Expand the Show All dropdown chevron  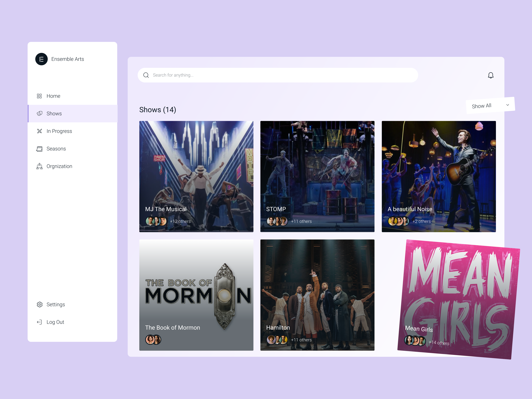[507, 105]
